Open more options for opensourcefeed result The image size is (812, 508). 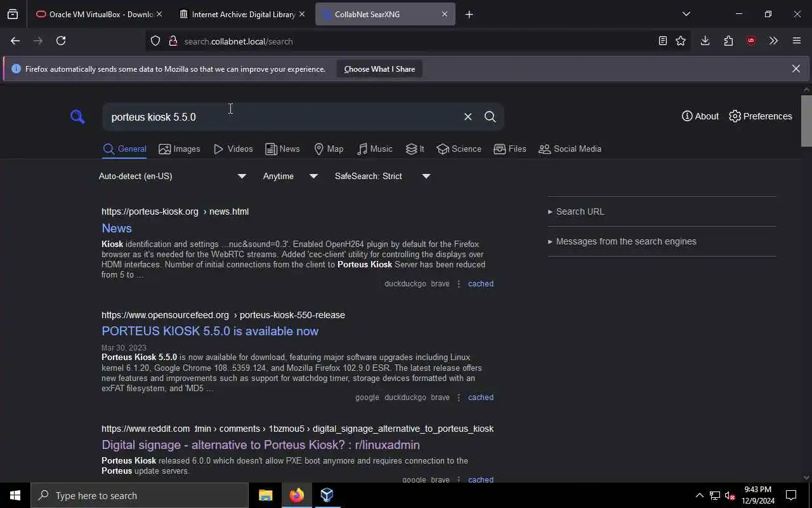tap(459, 398)
